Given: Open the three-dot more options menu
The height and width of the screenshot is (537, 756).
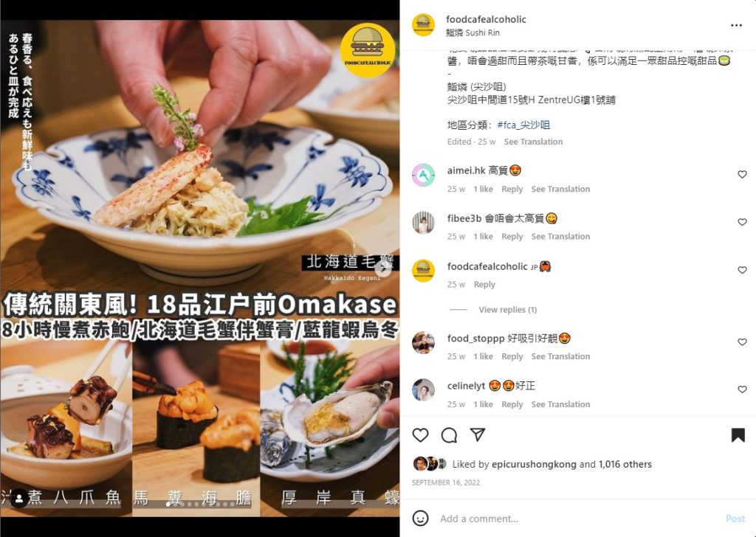Looking at the screenshot, I should (x=736, y=25).
